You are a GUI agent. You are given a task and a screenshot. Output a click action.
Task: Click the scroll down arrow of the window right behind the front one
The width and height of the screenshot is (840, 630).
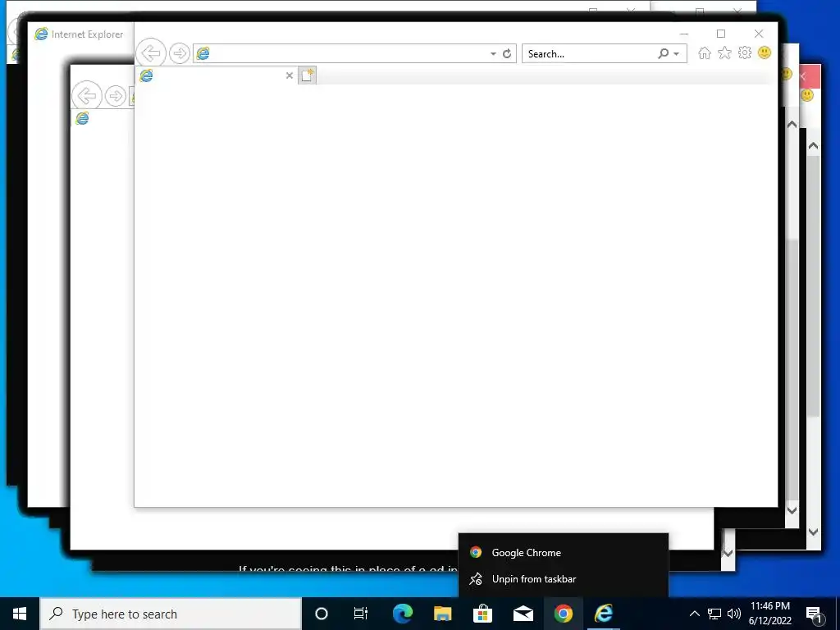click(792, 510)
